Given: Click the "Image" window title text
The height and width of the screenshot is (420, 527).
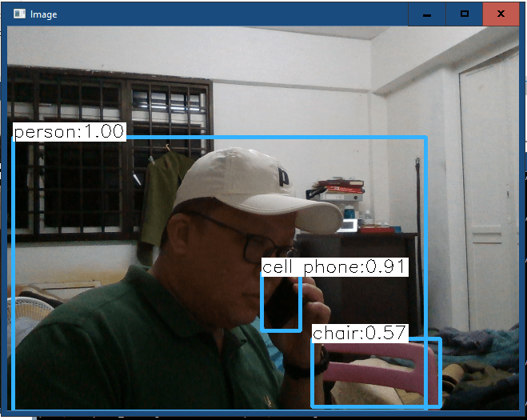Looking at the screenshot, I should (44, 14).
